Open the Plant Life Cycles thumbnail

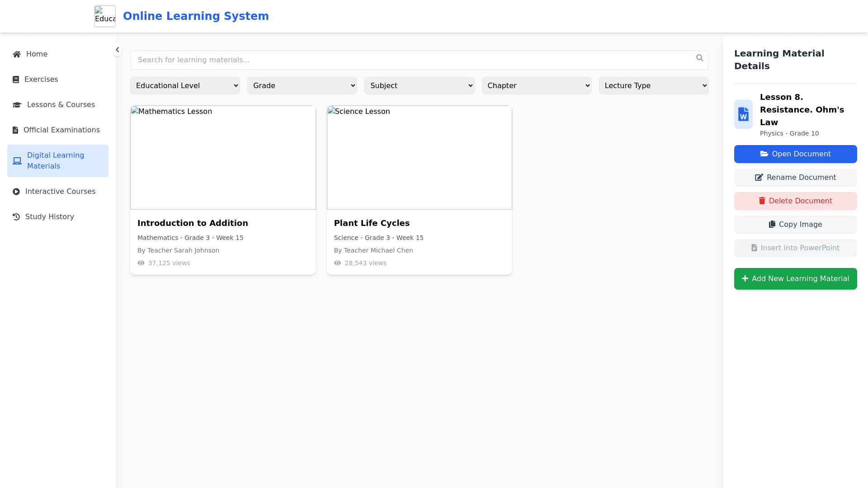(419, 158)
